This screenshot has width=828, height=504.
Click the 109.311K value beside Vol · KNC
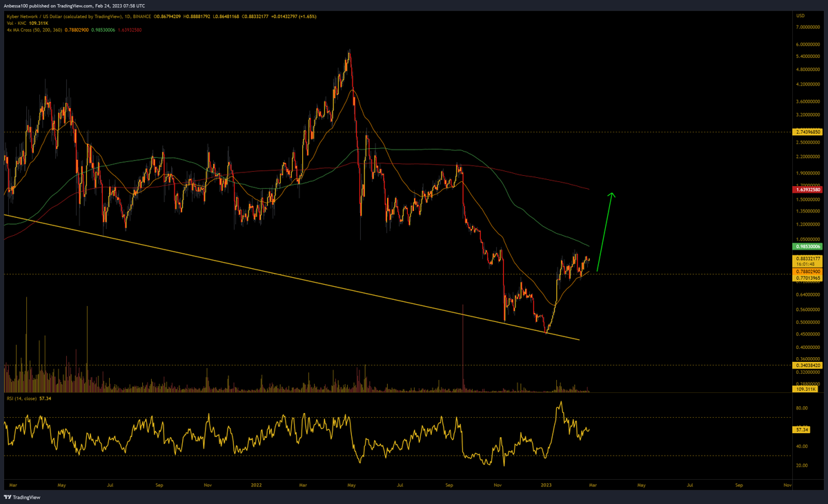tap(39, 23)
